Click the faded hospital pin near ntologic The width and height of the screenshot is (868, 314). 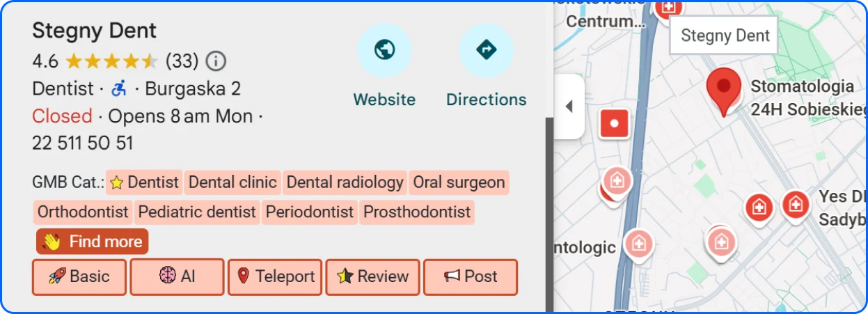(638, 243)
